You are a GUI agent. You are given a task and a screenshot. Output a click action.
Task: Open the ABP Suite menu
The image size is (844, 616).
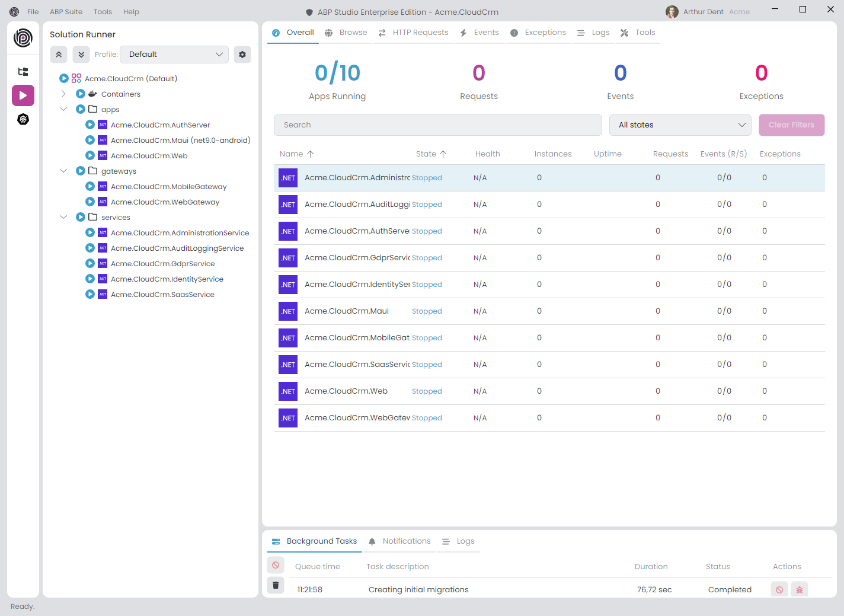pos(66,12)
